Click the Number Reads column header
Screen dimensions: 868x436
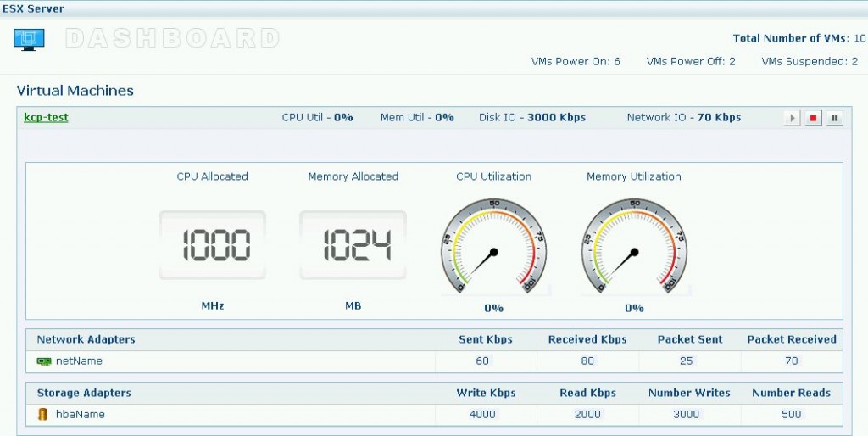tap(791, 393)
